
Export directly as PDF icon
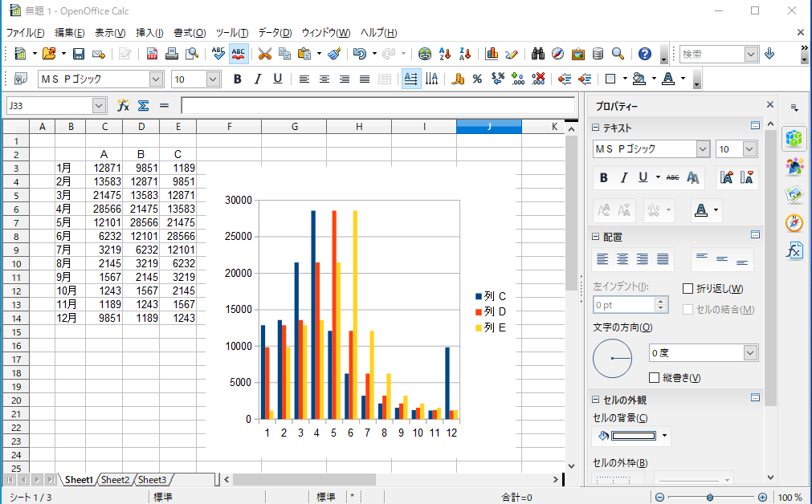[152, 54]
